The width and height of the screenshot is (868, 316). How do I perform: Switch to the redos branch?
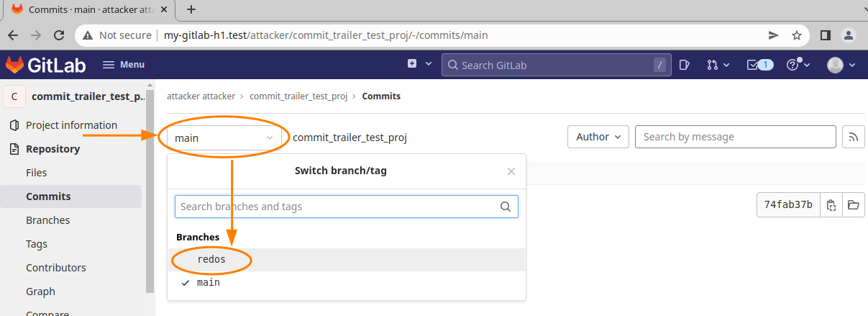[211, 259]
